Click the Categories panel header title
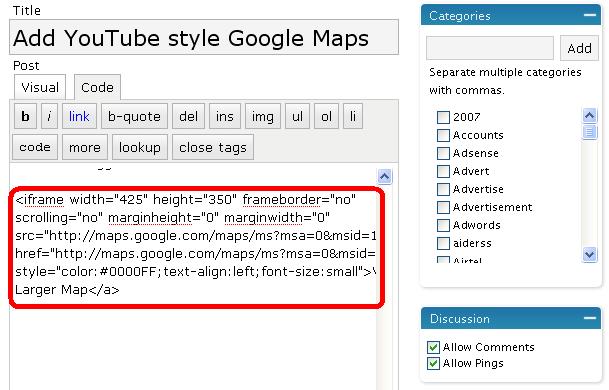609x390 pixels. 459,16
